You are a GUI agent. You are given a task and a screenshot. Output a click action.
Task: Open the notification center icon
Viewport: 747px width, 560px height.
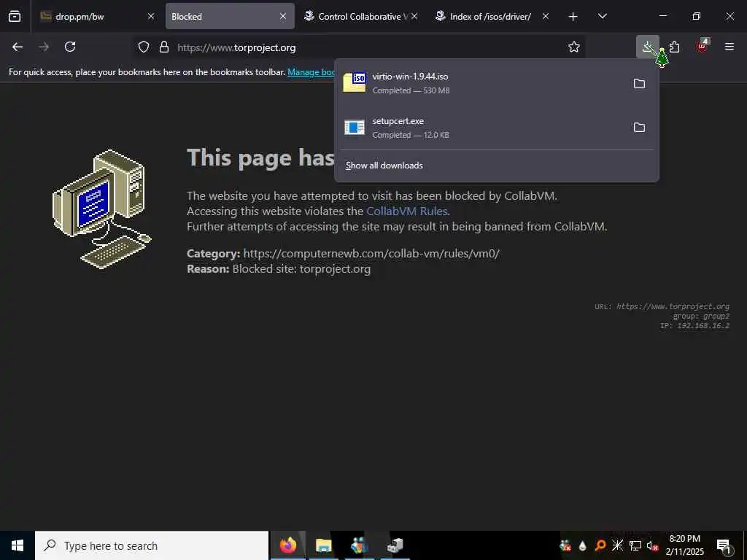coord(724,545)
